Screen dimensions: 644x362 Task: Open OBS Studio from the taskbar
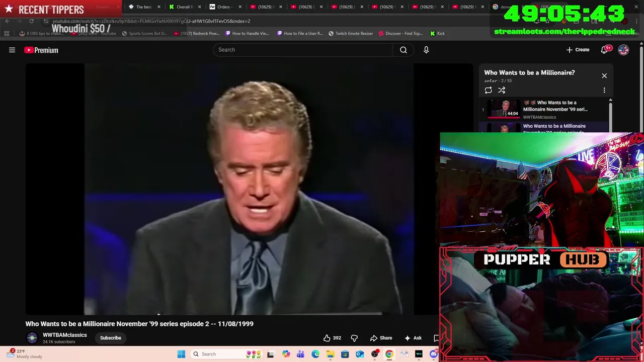pyautogui.click(x=375, y=354)
